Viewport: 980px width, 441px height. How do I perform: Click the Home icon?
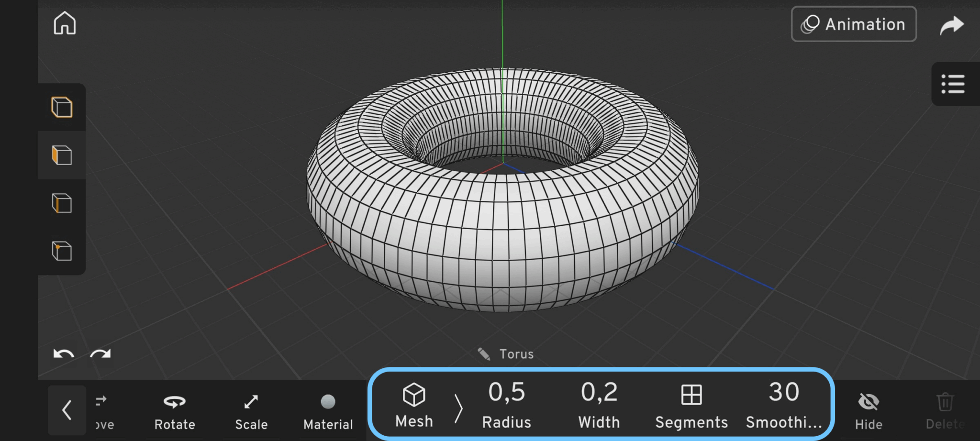(65, 23)
